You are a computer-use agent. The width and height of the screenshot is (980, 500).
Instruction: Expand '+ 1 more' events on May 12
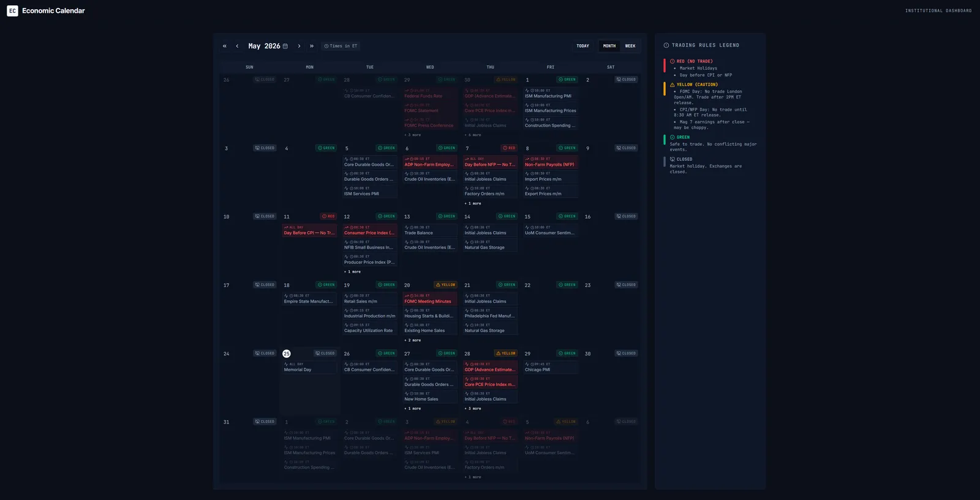352,272
